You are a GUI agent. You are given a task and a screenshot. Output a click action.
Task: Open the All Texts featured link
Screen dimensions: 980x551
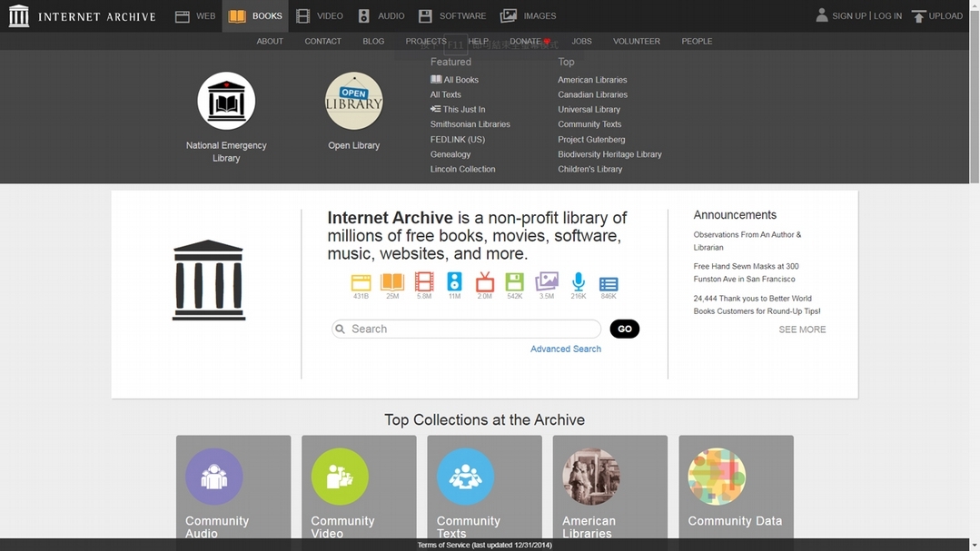coord(446,94)
